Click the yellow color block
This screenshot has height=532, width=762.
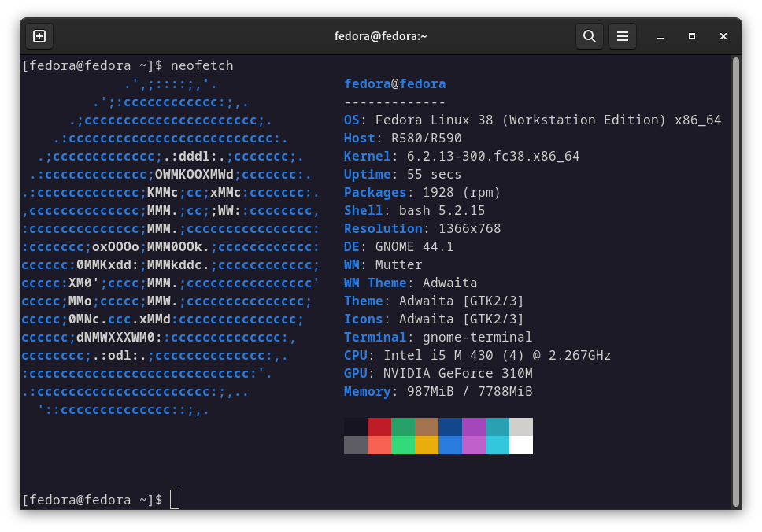[x=426, y=445]
